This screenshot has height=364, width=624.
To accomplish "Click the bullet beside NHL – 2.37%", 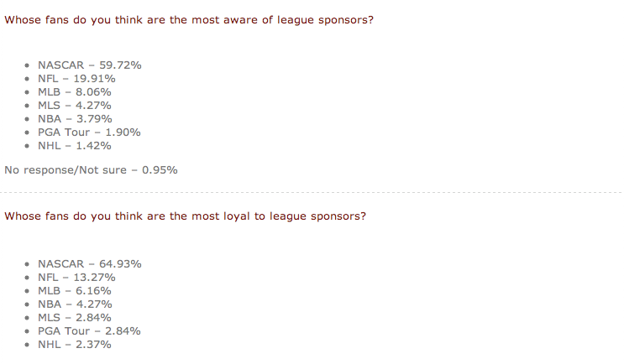I will click(27, 345).
